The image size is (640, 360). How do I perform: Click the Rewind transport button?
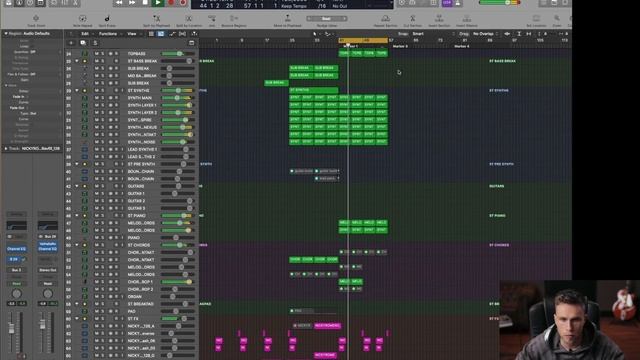(x=119, y=3)
